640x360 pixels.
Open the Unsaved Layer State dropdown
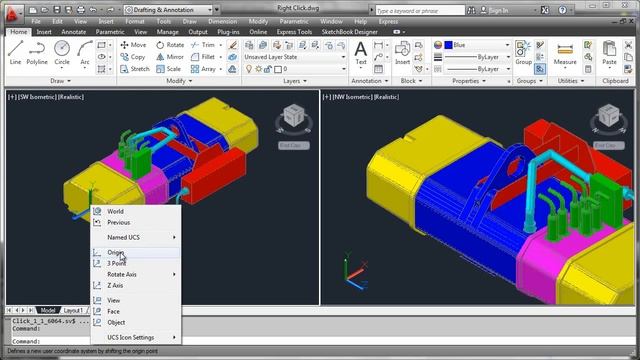click(295, 57)
